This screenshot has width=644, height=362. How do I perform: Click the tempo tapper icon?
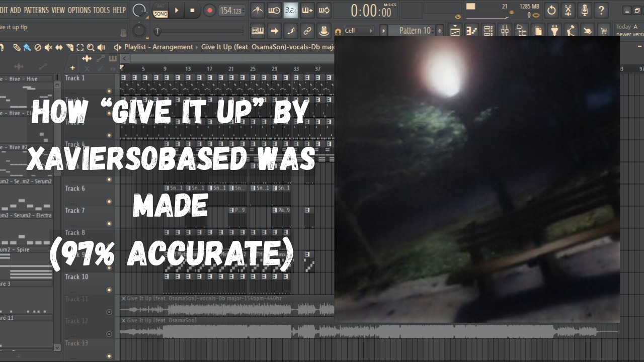pyautogui.click(x=571, y=31)
